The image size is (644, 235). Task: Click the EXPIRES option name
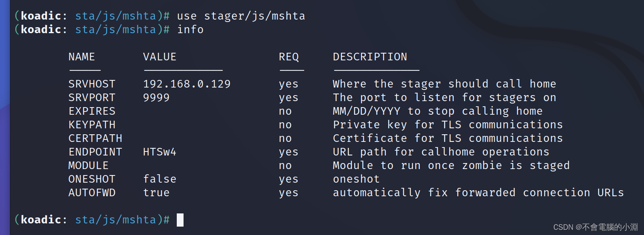(92, 111)
